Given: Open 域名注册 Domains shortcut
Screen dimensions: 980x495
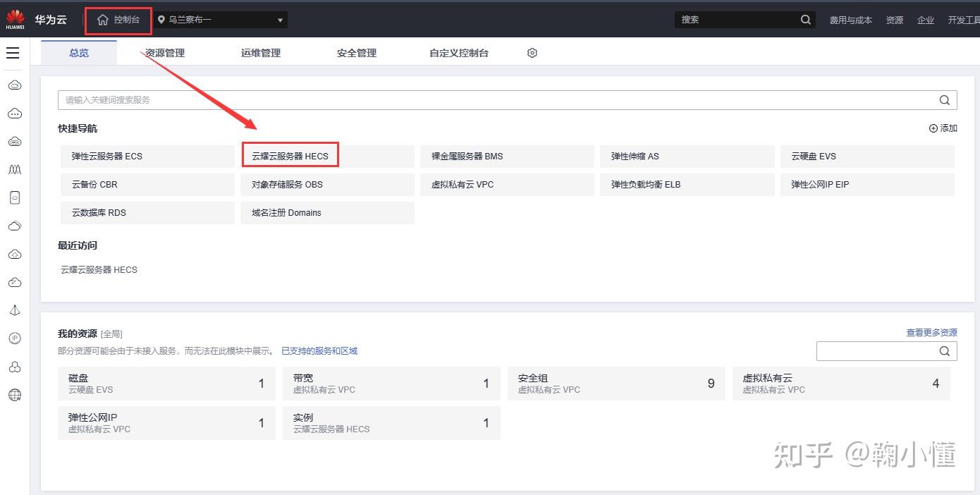Looking at the screenshot, I should (x=328, y=212).
